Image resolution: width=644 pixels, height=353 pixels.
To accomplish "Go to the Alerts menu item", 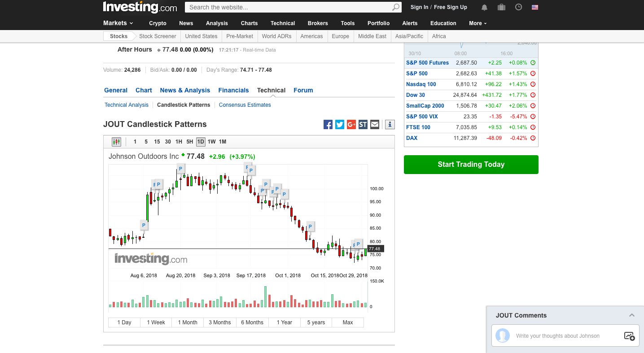I will pos(410,23).
